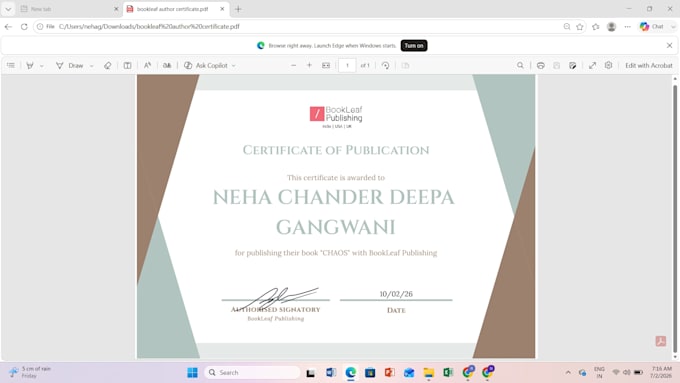Toggle Read aloud in PDF toolbar
The image size is (680, 383).
147,65
